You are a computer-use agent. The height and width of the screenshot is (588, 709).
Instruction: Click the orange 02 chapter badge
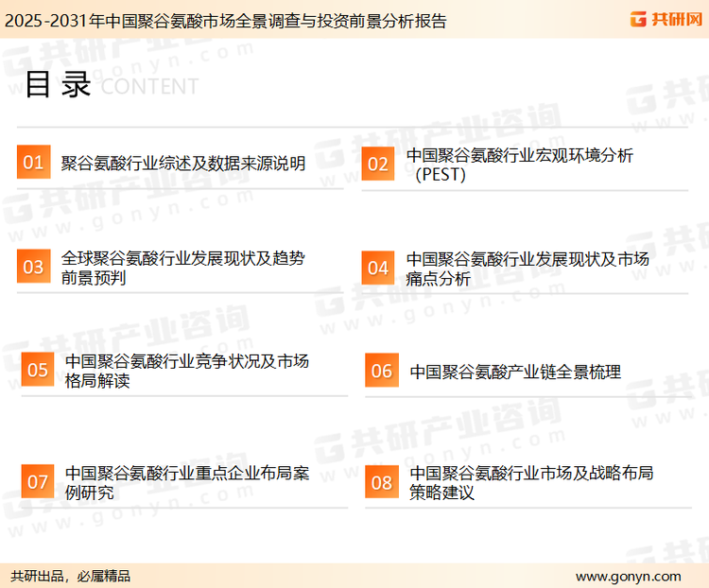pyautogui.click(x=378, y=164)
